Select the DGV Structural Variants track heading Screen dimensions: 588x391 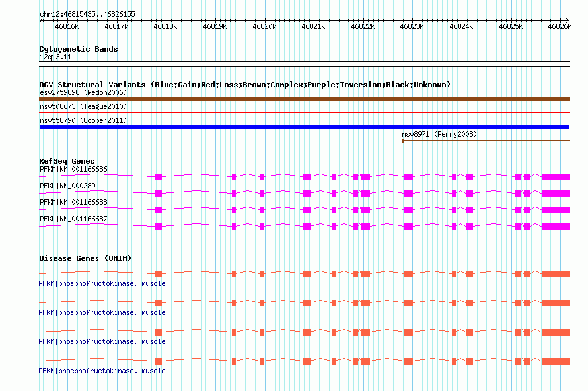tap(245, 85)
